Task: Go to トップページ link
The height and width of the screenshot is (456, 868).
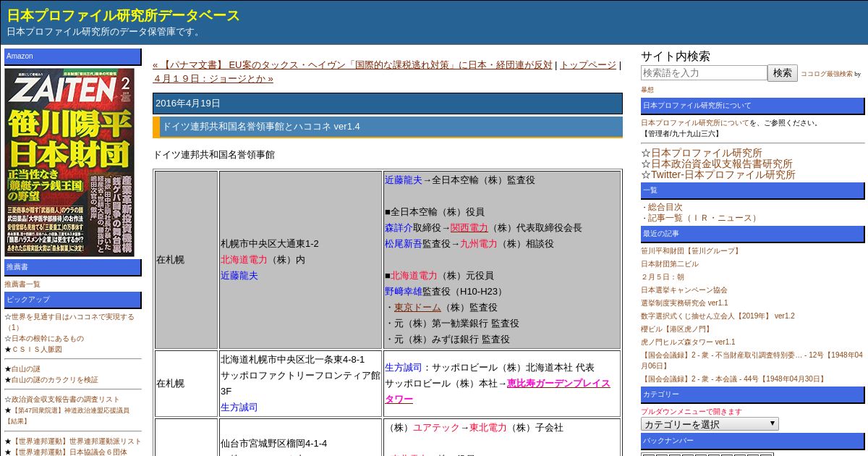Action: click(x=587, y=65)
